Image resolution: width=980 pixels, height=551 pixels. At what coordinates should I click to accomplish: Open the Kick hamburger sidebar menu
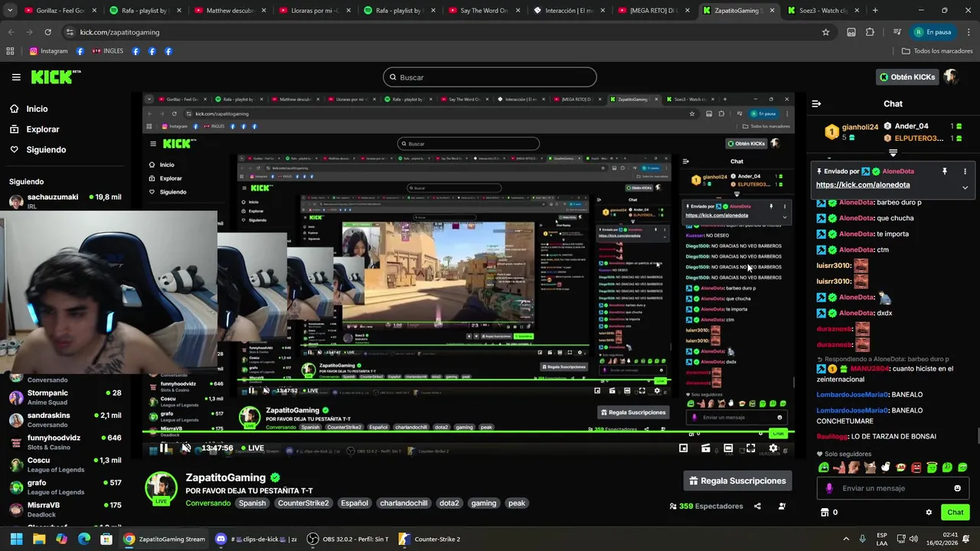[x=16, y=77]
